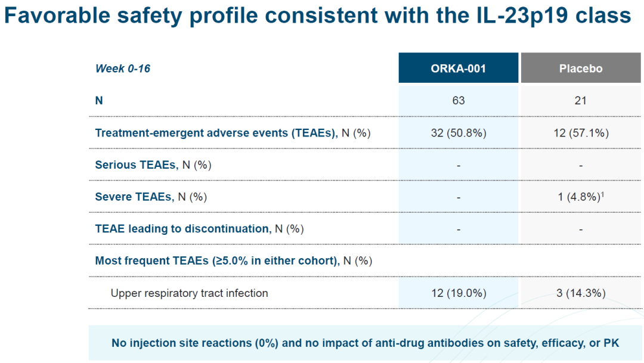Click the 1 (4.8%) Placebo cell
The width and height of the screenshot is (644, 363).
point(580,197)
